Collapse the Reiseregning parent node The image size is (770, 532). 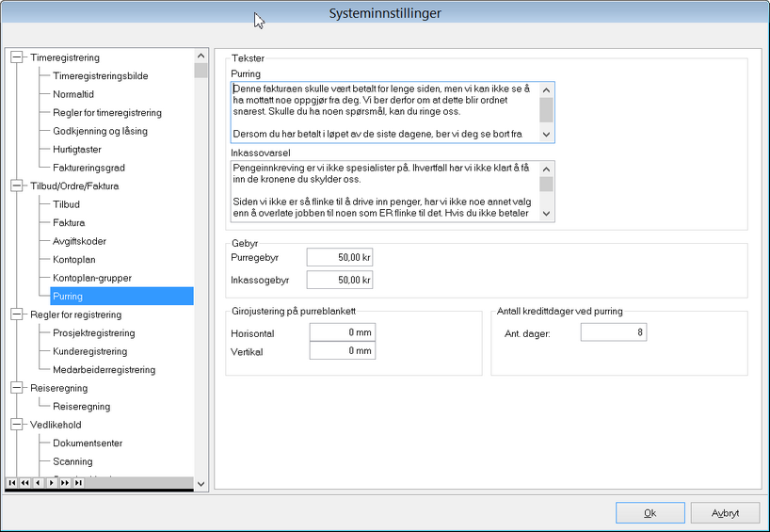(17, 388)
